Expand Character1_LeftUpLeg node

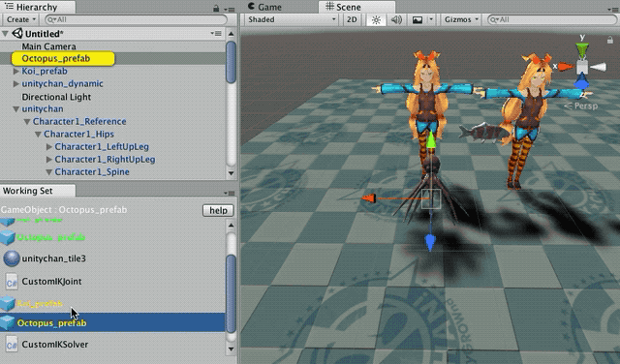pyautogui.click(x=49, y=147)
